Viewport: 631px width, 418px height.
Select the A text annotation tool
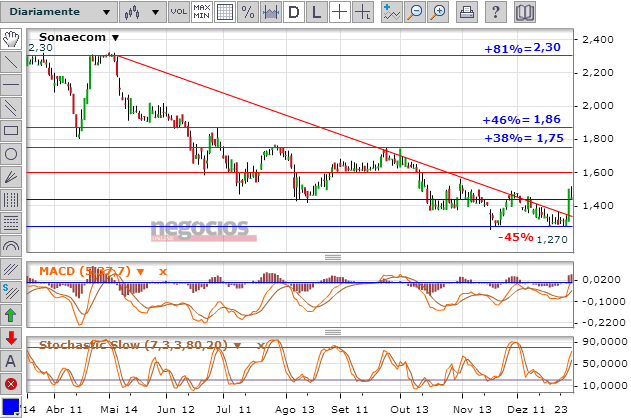[x=11, y=361]
